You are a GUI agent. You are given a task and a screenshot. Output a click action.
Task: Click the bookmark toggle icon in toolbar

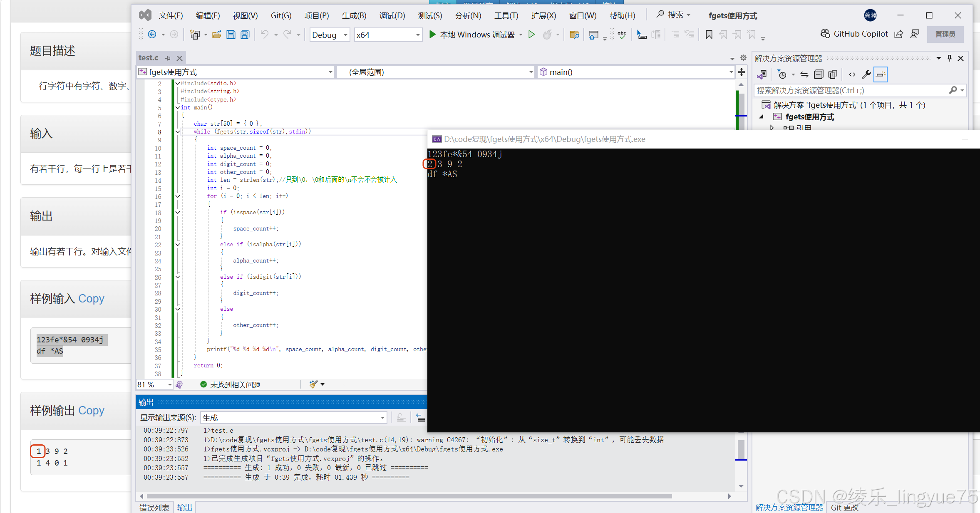click(x=709, y=35)
